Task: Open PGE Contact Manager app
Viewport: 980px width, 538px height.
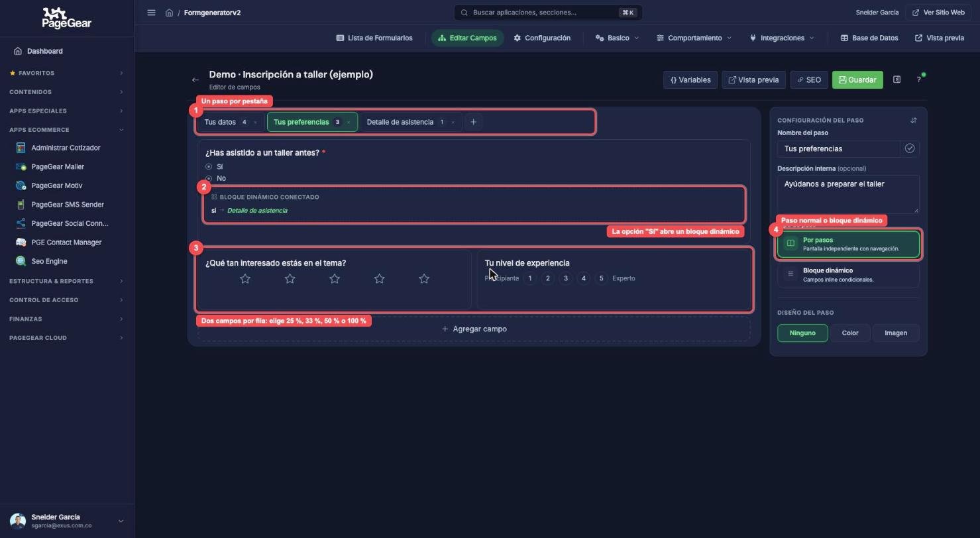Action: [66, 242]
